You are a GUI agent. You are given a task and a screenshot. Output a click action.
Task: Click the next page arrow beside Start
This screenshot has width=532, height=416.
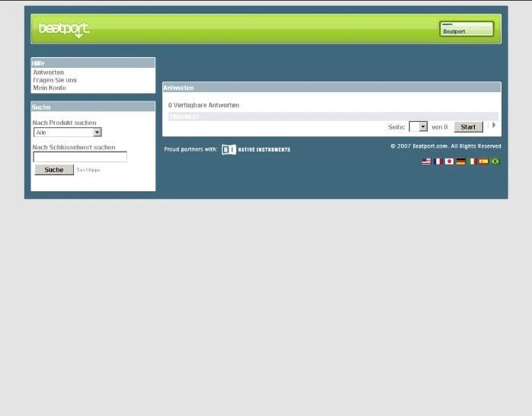click(493, 126)
